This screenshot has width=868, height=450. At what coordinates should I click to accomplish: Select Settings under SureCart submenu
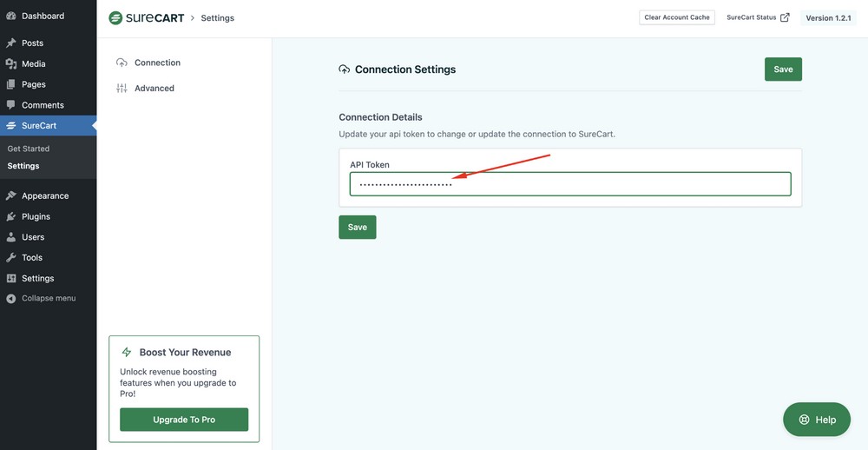click(x=23, y=166)
